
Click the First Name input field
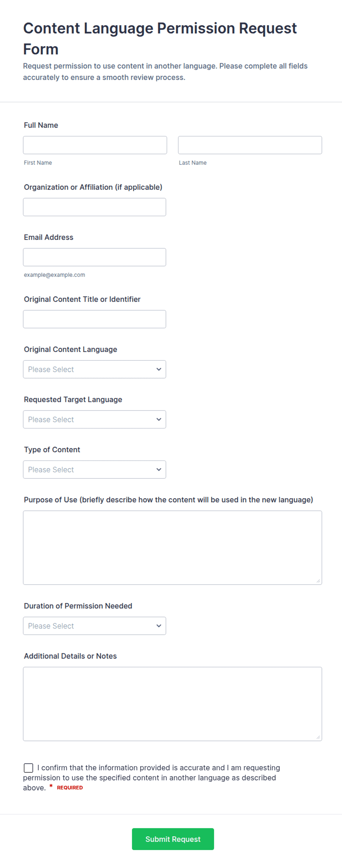point(95,145)
